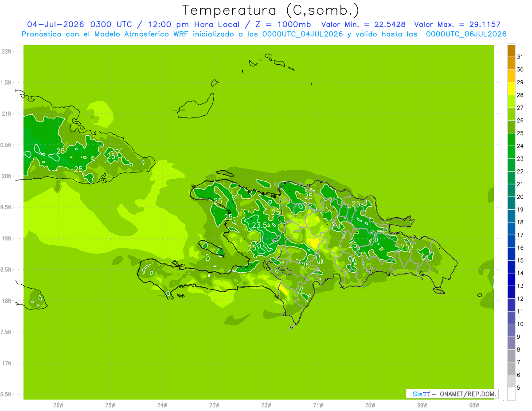Select "Pronóstico con el Modelo Atmósferico WRF" text

105,34
